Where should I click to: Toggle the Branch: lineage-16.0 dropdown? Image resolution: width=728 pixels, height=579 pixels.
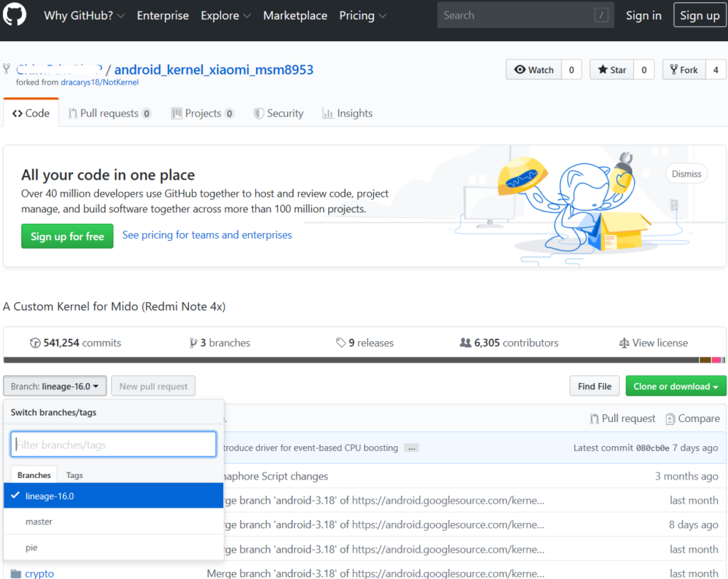(55, 386)
